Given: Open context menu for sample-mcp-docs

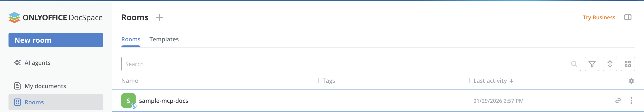Looking at the screenshot, I should 631,101.
